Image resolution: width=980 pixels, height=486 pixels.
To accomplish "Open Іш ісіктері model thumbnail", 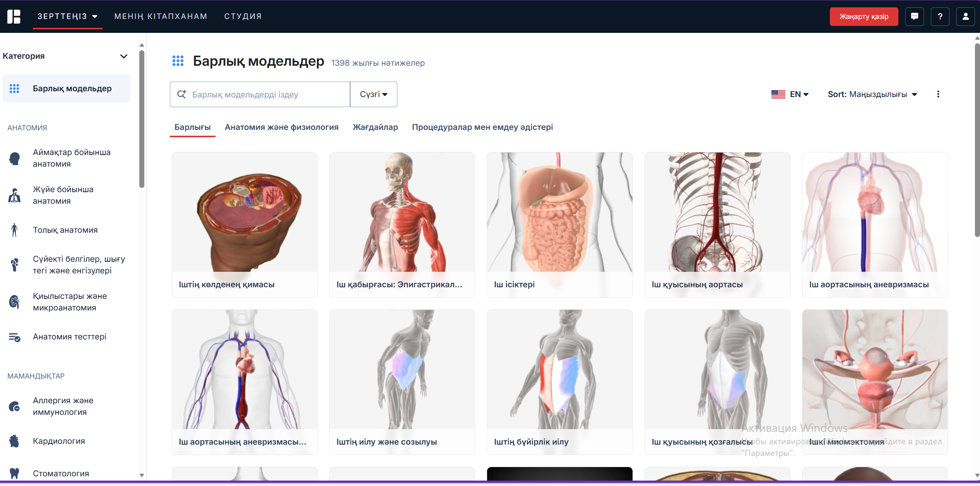I will click(x=559, y=212).
